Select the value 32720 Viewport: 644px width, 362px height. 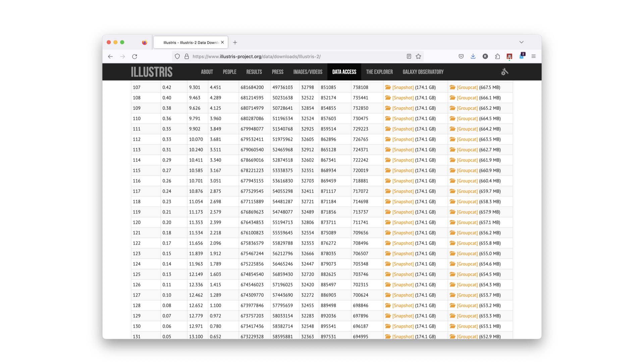(x=308, y=275)
